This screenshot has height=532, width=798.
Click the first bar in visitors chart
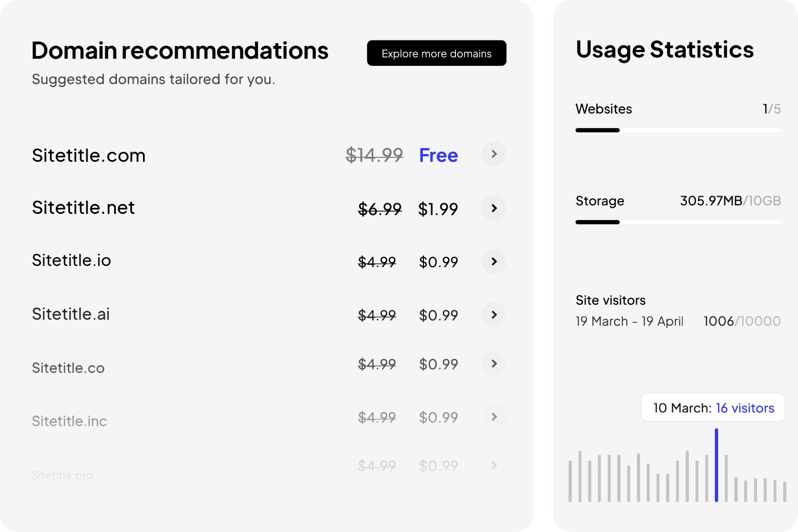pos(570,481)
